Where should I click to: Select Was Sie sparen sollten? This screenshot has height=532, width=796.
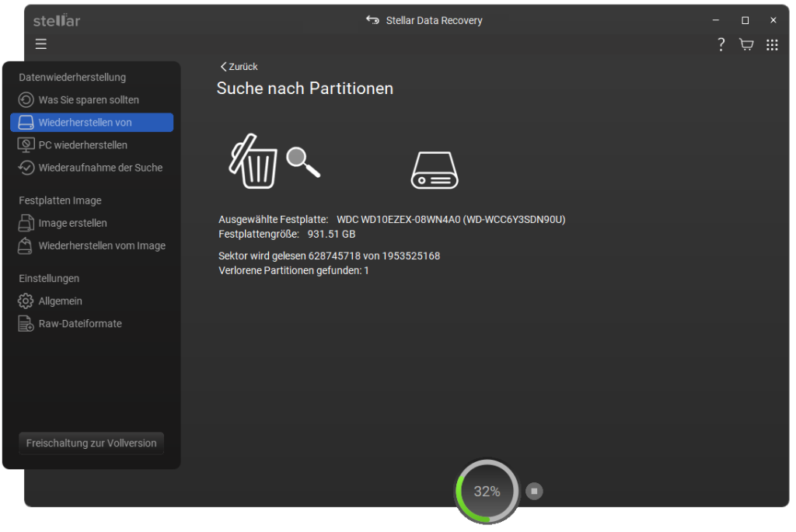[89, 100]
